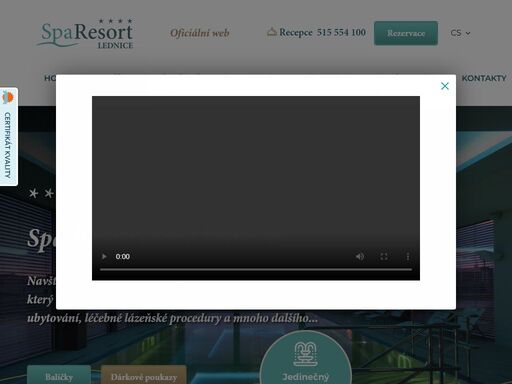Image resolution: width=512 pixels, height=384 pixels.
Task: Click the reception bell icon
Action: (272, 32)
